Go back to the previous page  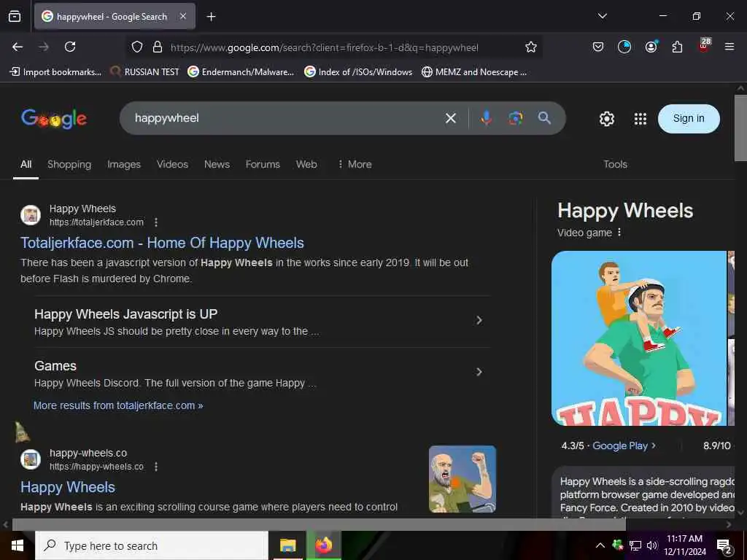pos(18,47)
